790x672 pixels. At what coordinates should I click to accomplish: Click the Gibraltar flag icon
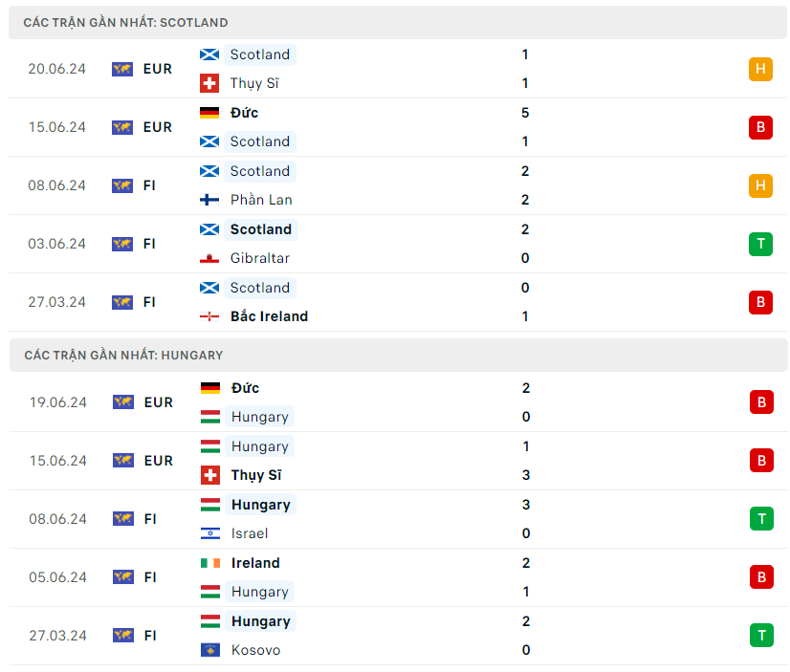(209, 258)
